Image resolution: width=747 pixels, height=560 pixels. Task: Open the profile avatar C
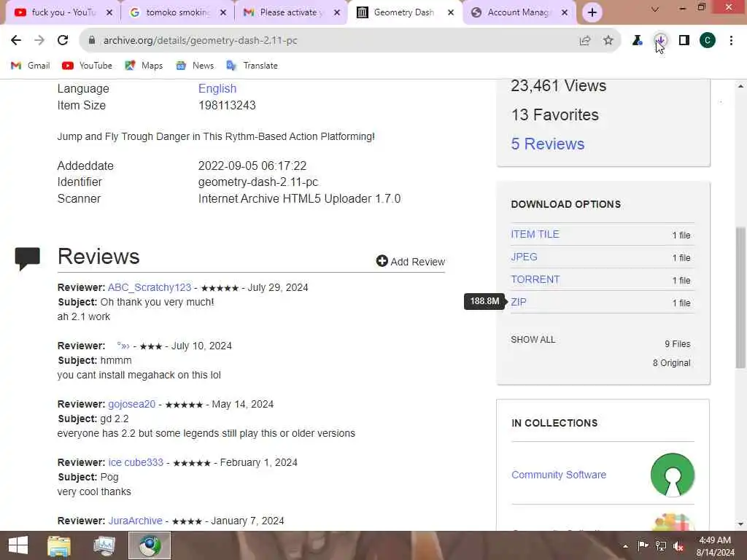click(x=708, y=41)
